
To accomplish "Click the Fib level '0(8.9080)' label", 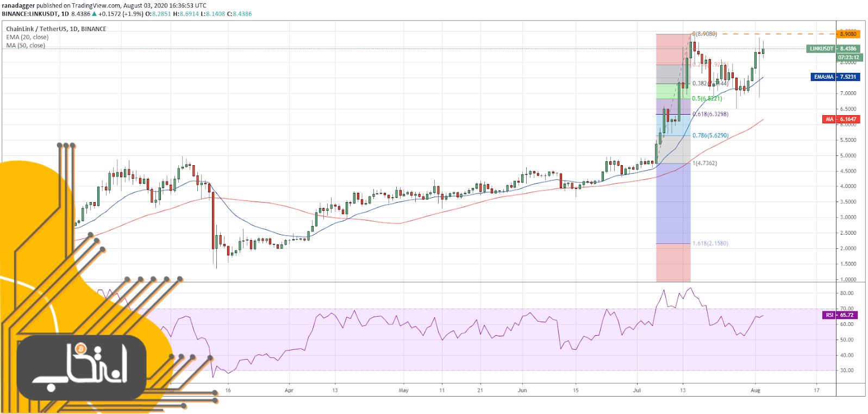I will [704, 34].
